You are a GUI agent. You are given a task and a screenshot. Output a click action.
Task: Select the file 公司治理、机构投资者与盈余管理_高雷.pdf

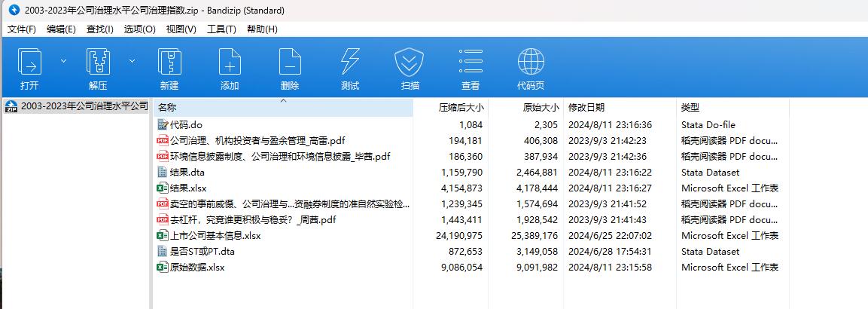pos(258,141)
